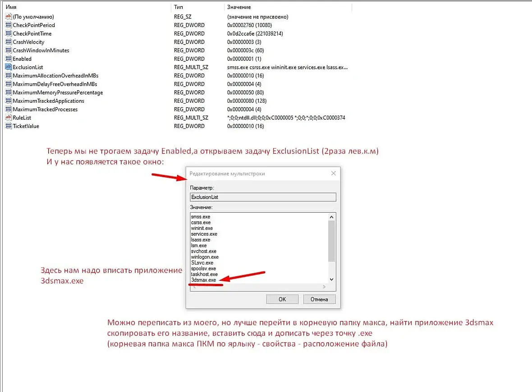Screen dimensions: 532x392
Task: Click the down arrow of value list scrollbar
Action: pyautogui.click(x=331, y=279)
